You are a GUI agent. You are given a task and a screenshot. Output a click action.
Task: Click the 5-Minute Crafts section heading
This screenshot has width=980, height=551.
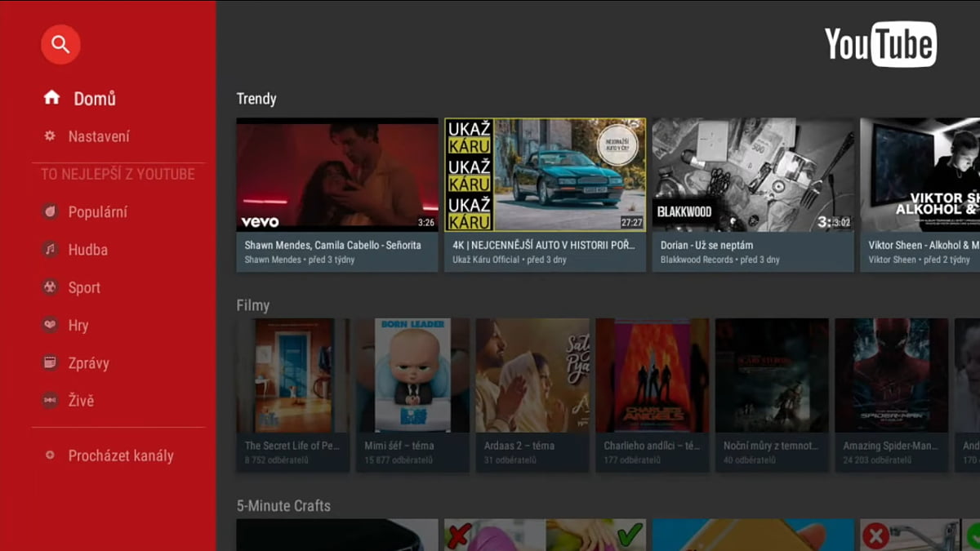point(283,506)
